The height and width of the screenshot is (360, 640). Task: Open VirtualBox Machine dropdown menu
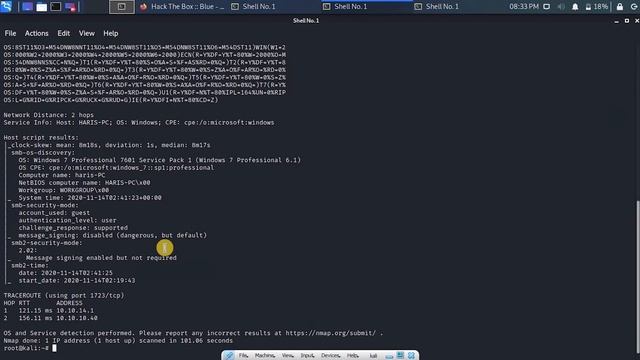tap(265, 356)
